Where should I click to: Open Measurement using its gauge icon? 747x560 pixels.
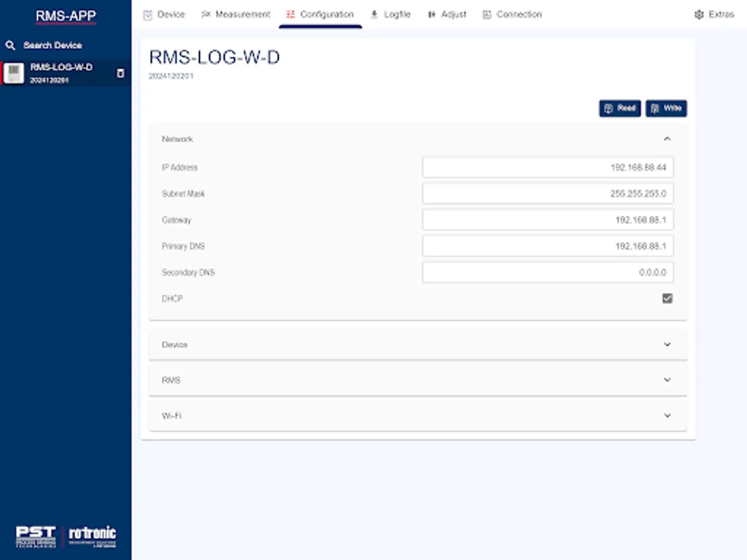205,14
